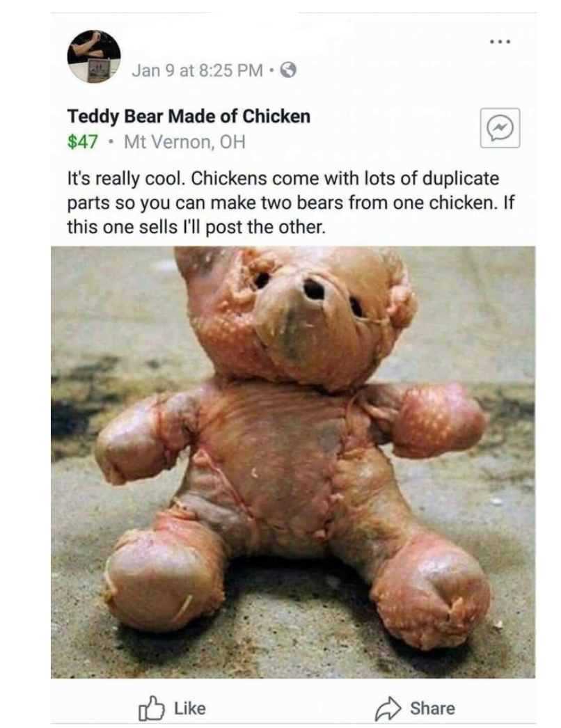The height and width of the screenshot is (728, 561).
Task: Click the Share arrow icon
Action: click(x=388, y=708)
